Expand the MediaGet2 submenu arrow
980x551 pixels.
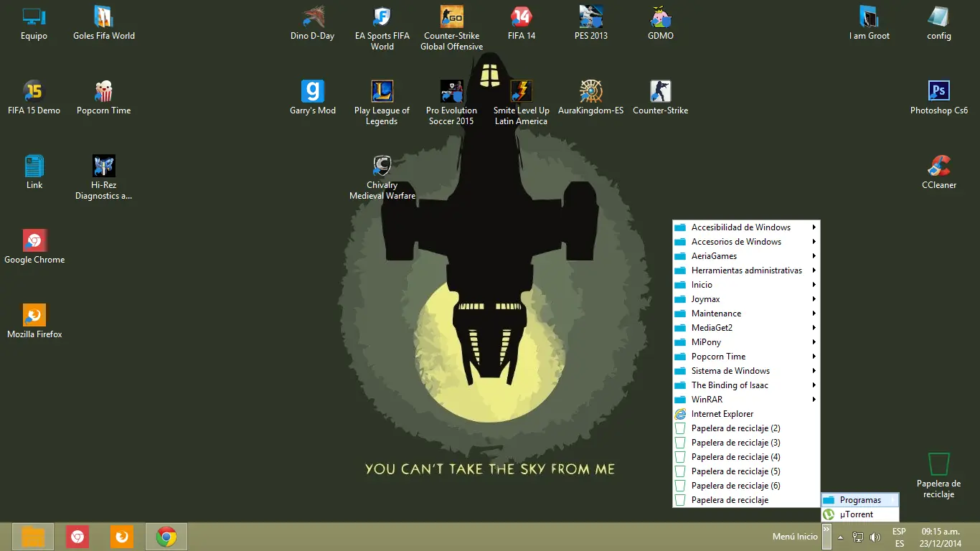coord(814,328)
